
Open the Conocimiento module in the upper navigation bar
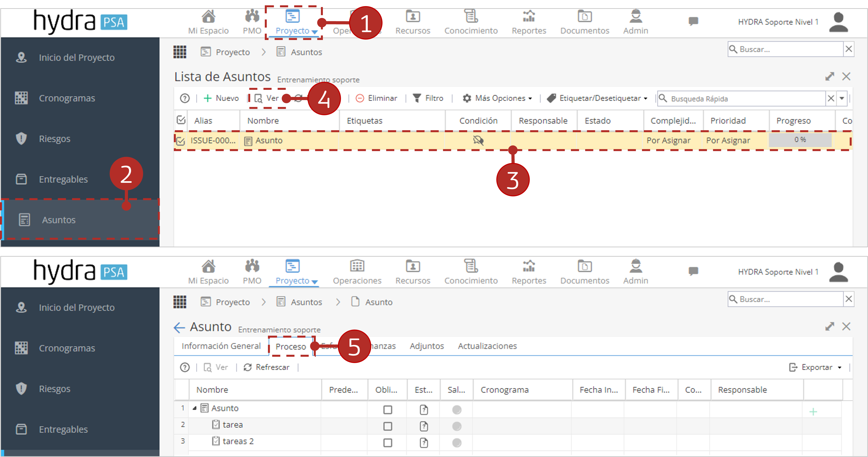[471, 22]
